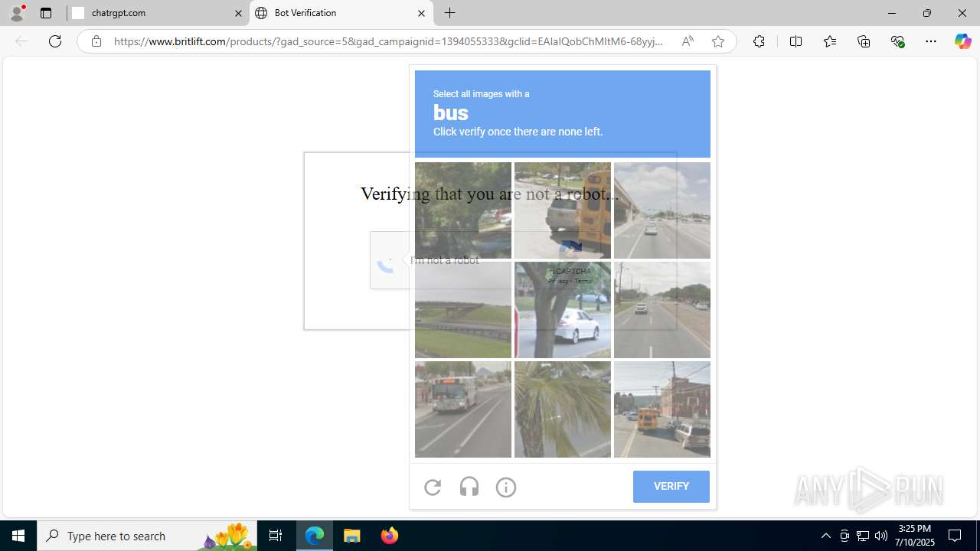Select the tile with grassy highway overpass

point(463,310)
